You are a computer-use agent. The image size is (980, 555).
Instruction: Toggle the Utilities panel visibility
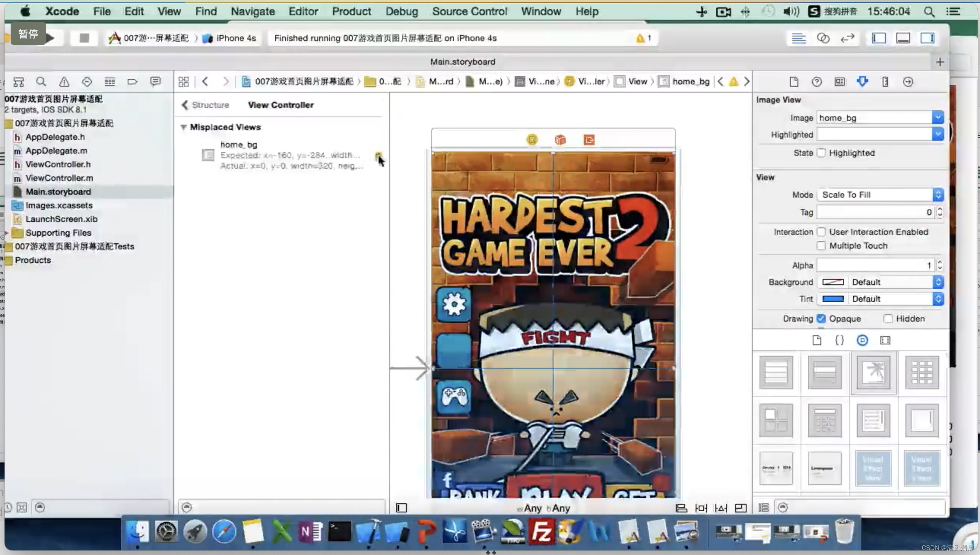pos(928,38)
